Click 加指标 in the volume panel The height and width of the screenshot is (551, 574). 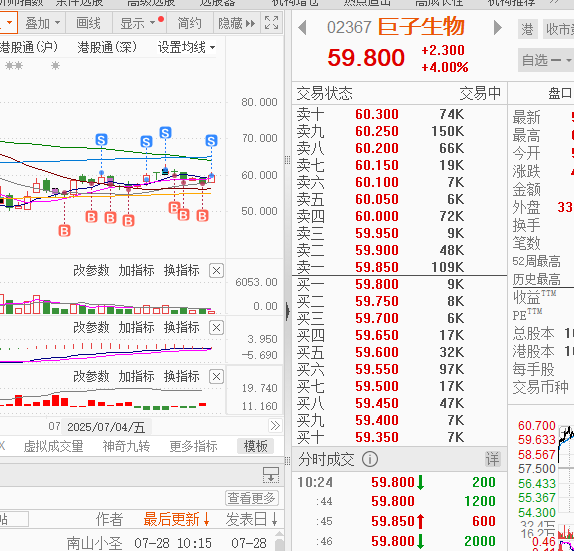click(x=137, y=271)
